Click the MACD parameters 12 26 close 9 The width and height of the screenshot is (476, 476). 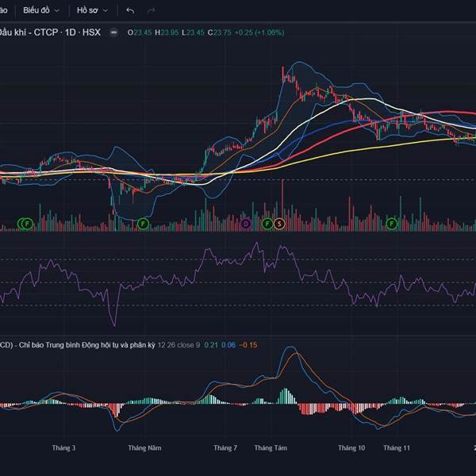(178, 344)
